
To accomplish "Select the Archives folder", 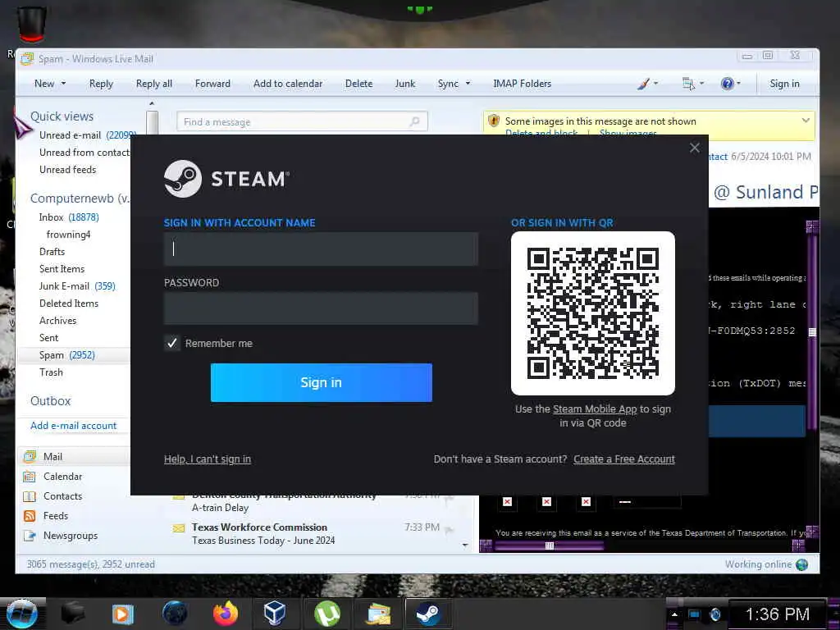I will click(x=58, y=321).
